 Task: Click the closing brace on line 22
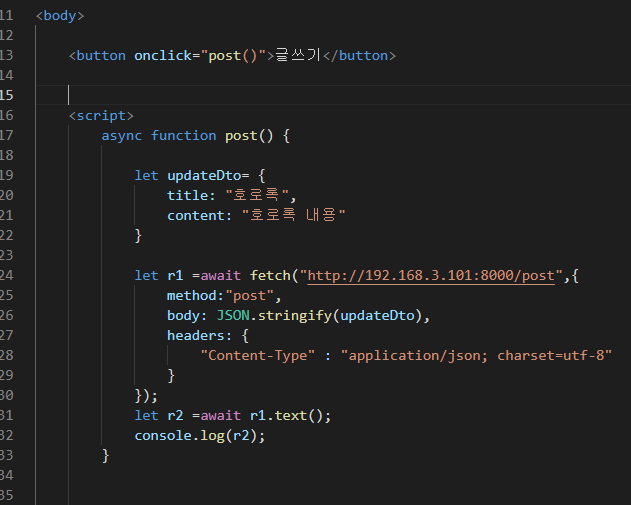(138, 235)
